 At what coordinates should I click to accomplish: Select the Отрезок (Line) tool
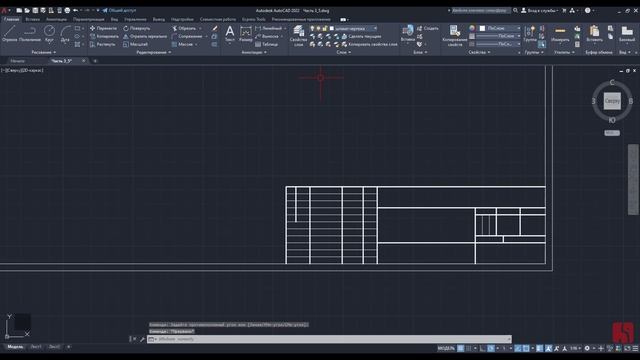point(9,33)
